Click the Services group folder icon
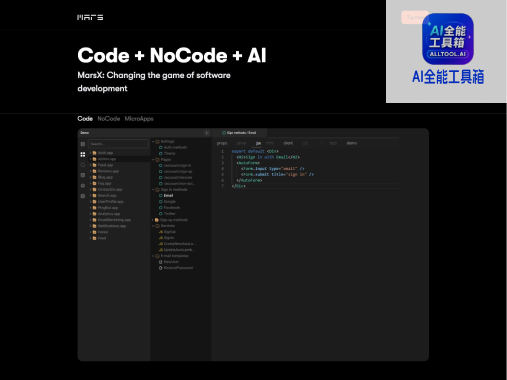Image resolution: width=507 pixels, height=380 pixels. 157,226
